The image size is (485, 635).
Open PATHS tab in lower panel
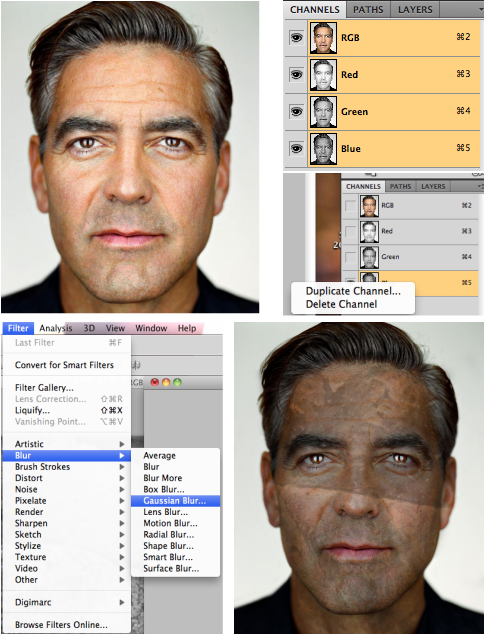pyautogui.click(x=400, y=186)
